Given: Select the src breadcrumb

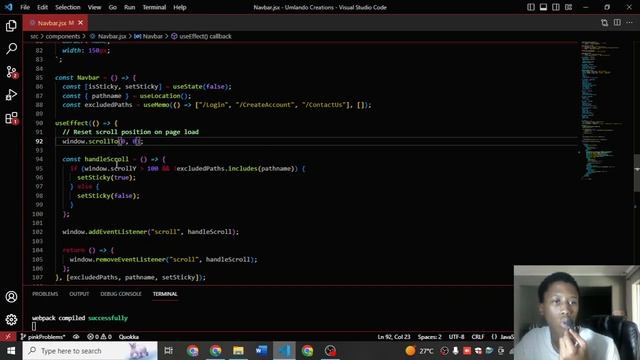Looking at the screenshot, I should tap(34, 36).
